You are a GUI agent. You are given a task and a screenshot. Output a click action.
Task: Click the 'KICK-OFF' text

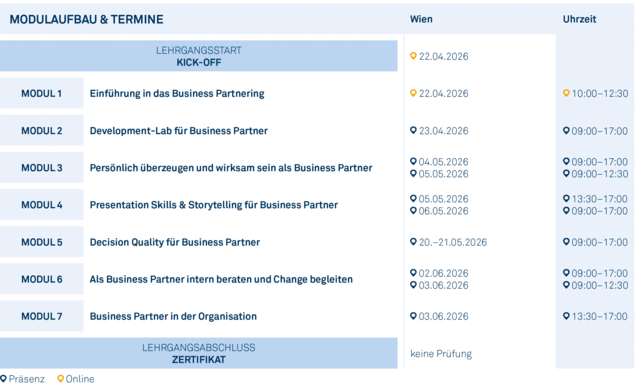(x=199, y=62)
